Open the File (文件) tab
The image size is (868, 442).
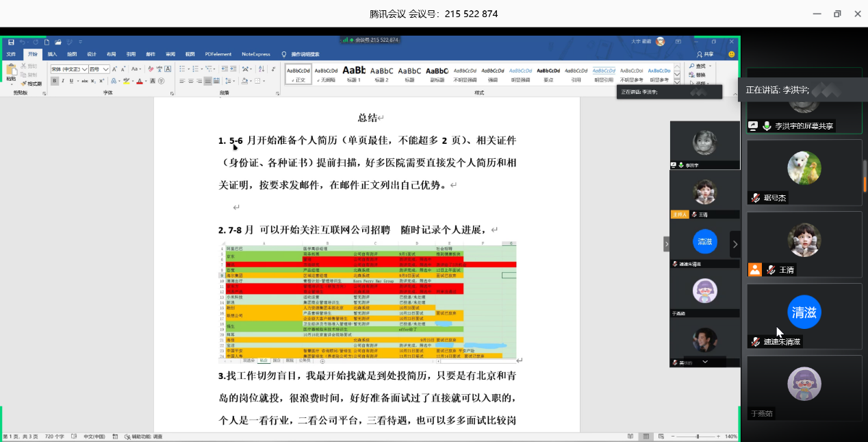coord(11,54)
